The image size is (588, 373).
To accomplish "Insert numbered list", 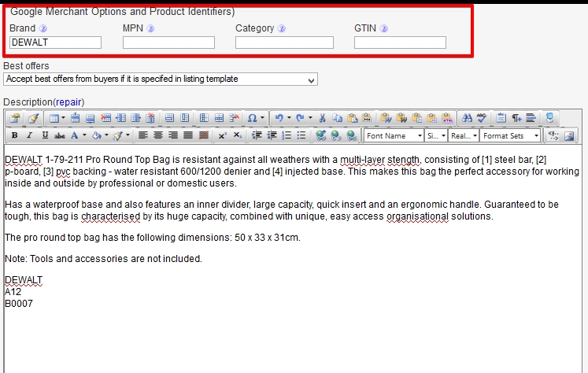I will pos(287,135).
